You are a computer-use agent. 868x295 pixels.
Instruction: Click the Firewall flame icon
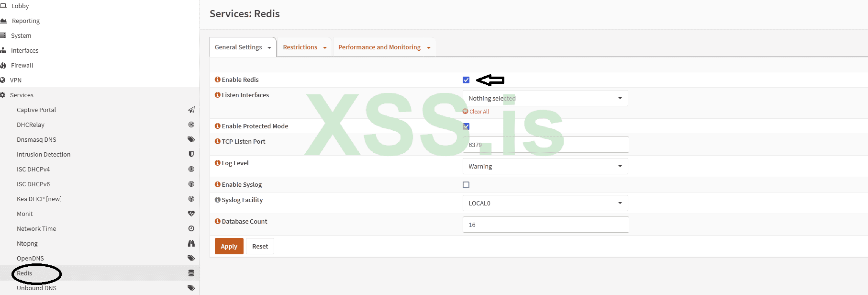[3, 65]
